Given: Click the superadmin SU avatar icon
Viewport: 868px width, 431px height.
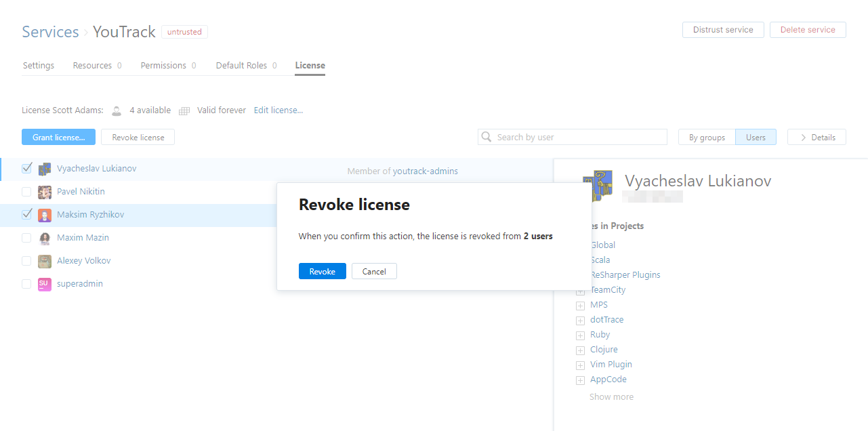Looking at the screenshot, I should [45, 284].
